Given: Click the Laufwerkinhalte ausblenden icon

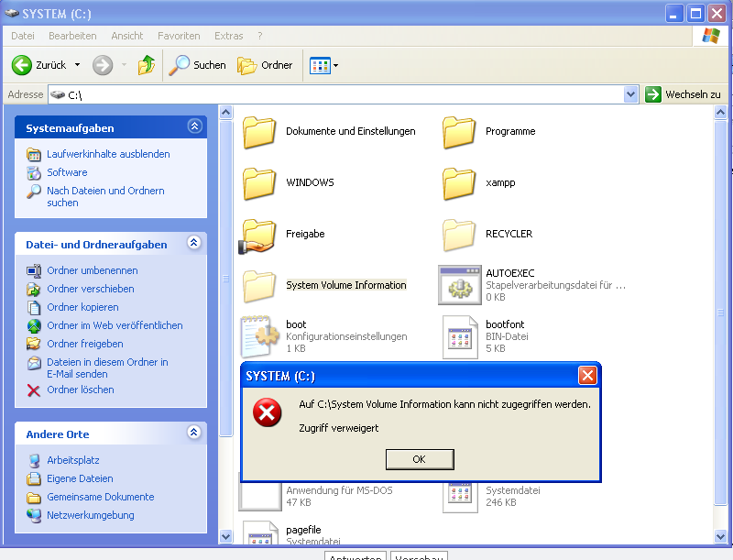Looking at the screenshot, I should pos(34,154).
